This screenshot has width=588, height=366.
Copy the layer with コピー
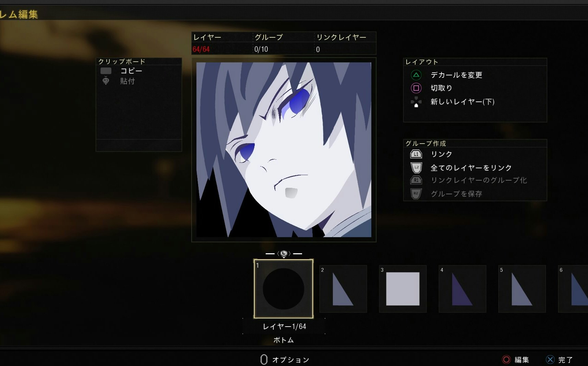[x=131, y=71]
